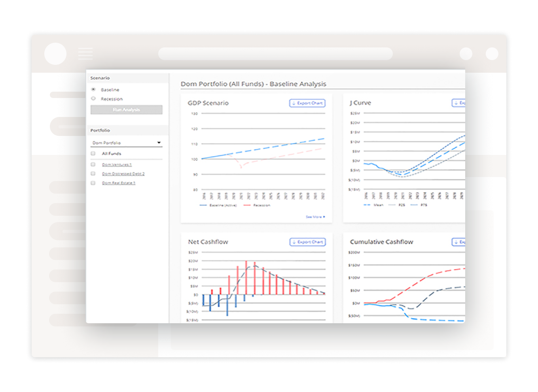Check the Dom Distressed Debt 2 checkbox
538x392 pixels.
(93, 173)
